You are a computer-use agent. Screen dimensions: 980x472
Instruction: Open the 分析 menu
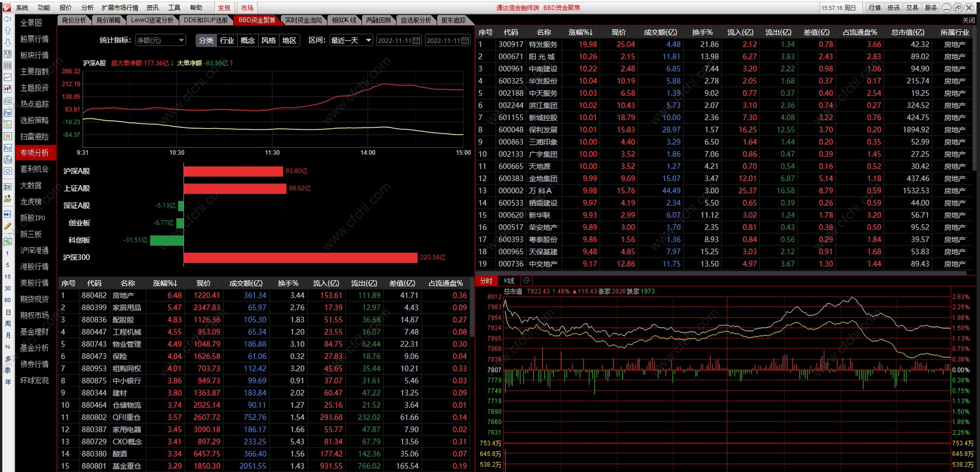(87, 7)
